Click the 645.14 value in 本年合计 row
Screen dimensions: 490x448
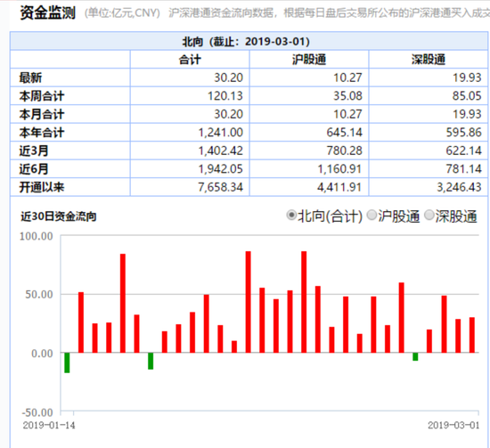point(345,133)
